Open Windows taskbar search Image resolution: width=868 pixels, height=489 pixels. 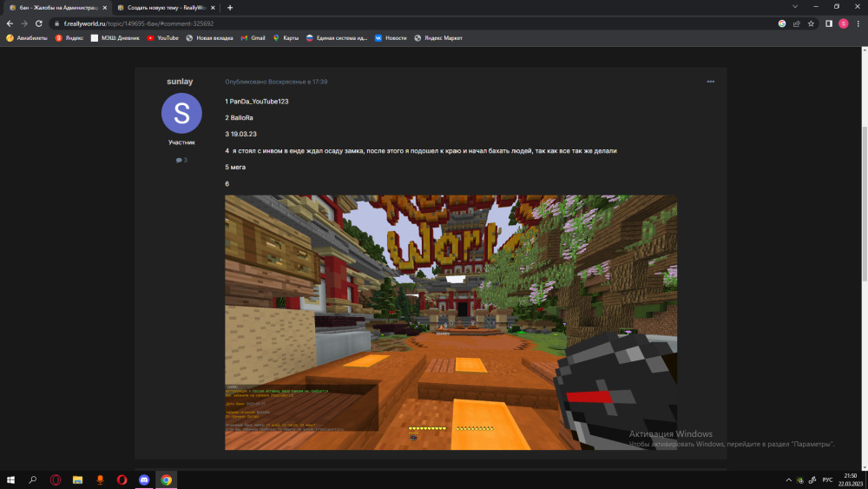[x=33, y=479]
